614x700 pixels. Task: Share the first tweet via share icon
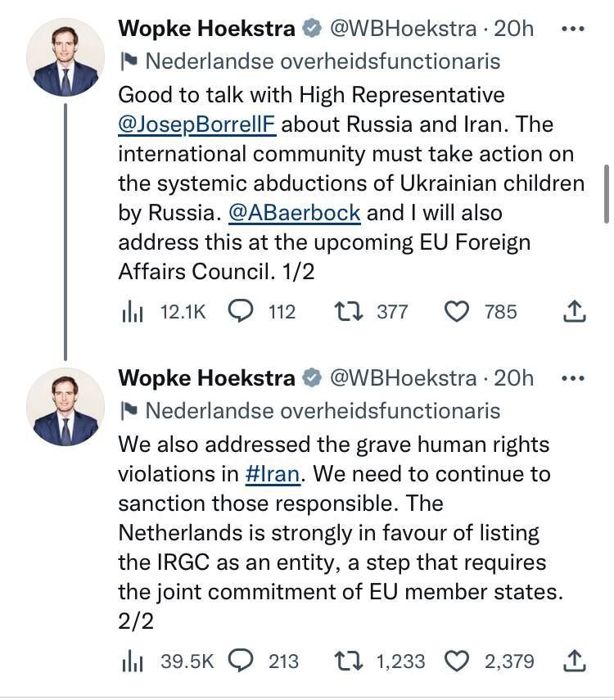tap(575, 311)
